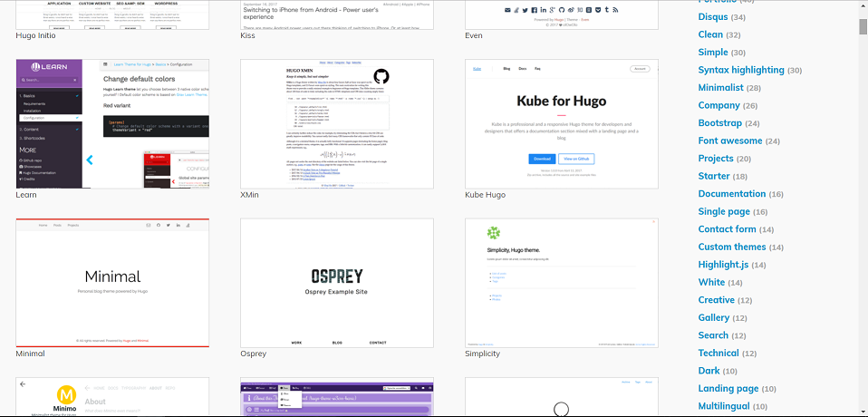This screenshot has width=868, height=417.
Task: Filter themes by Creative tag
Action: click(x=717, y=300)
